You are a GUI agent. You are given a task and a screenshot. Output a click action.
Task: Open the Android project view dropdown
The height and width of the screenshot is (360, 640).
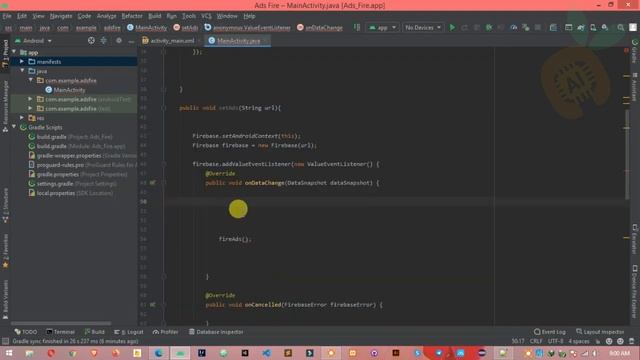33,41
